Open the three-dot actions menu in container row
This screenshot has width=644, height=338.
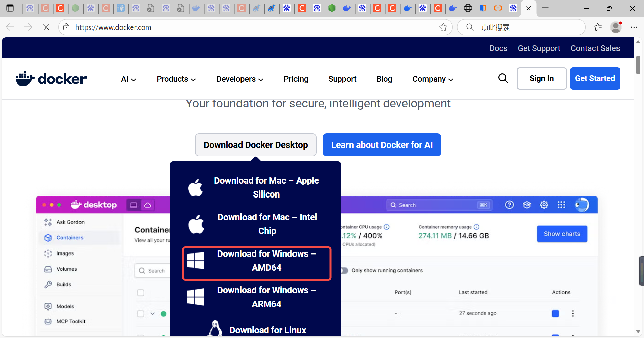click(573, 313)
